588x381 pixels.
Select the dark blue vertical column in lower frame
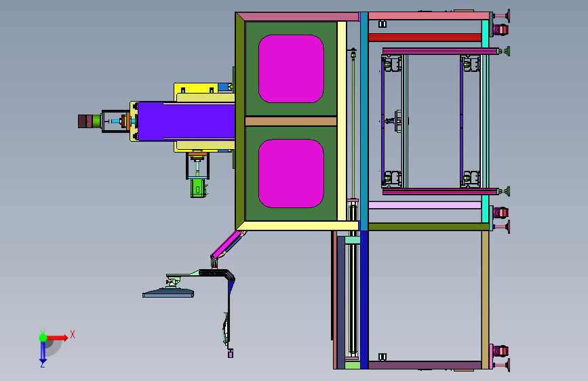tap(364, 300)
